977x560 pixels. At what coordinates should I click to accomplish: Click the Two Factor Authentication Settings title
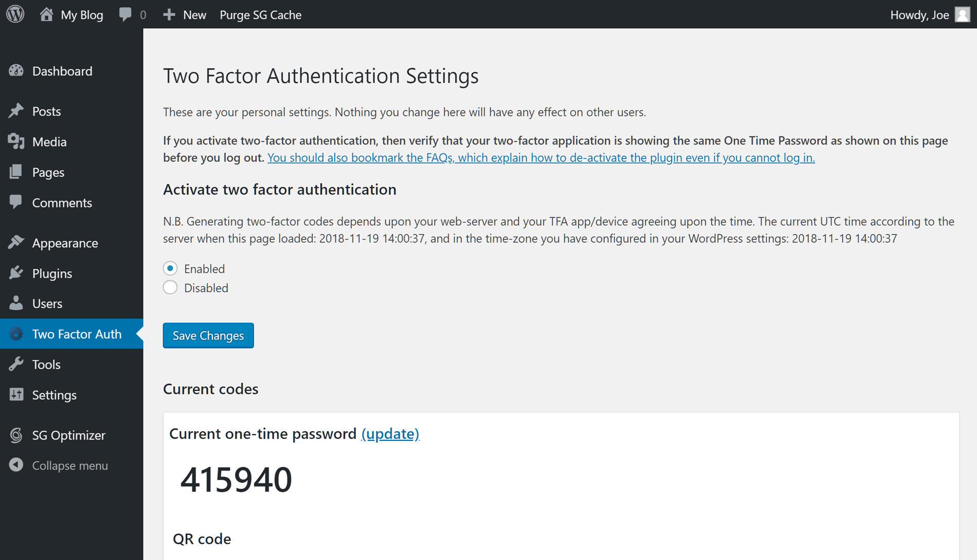pos(321,76)
